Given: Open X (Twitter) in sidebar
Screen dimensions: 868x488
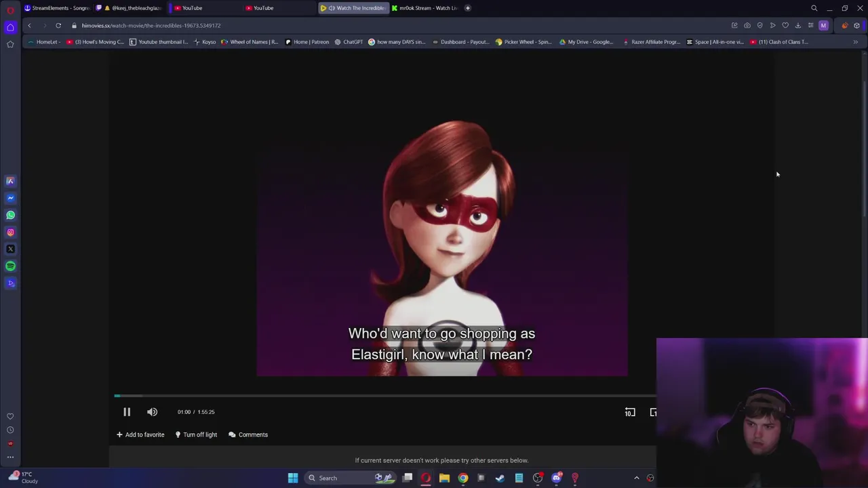Looking at the screenshot, I should pos(10,249).
